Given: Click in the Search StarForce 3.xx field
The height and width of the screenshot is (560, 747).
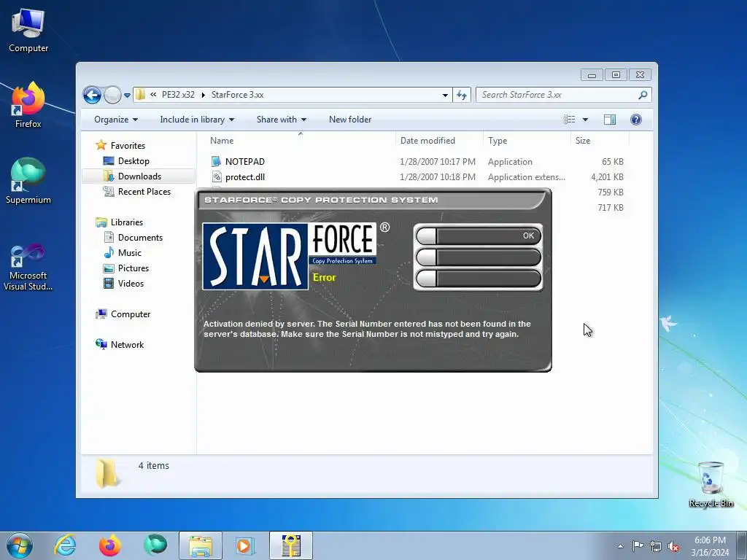Looking at the screenshot, I should [564, 95].
